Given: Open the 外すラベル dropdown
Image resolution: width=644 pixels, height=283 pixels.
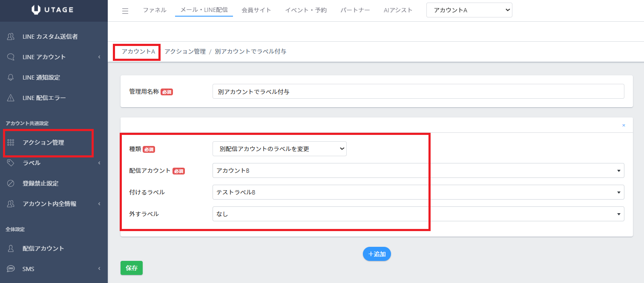Looking at the screenshot, I should [418, 214].
